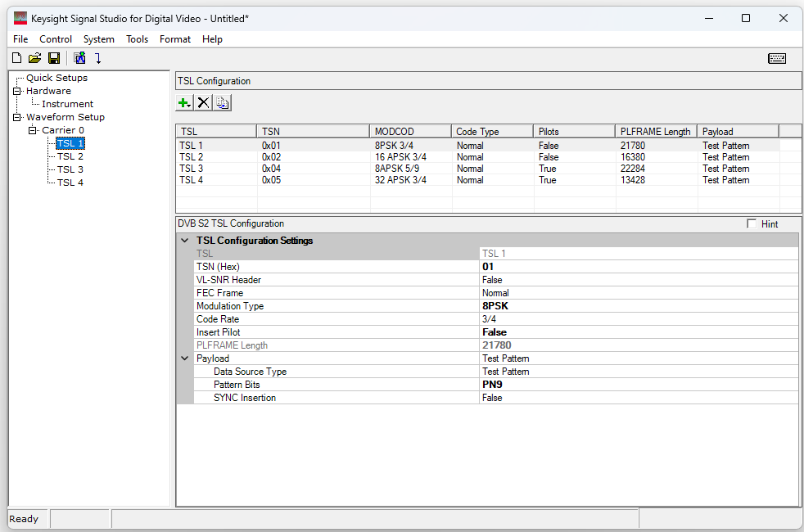Click the Save floppy disk icon
Screen dimensions: 804x532
(x=54, y=58)
